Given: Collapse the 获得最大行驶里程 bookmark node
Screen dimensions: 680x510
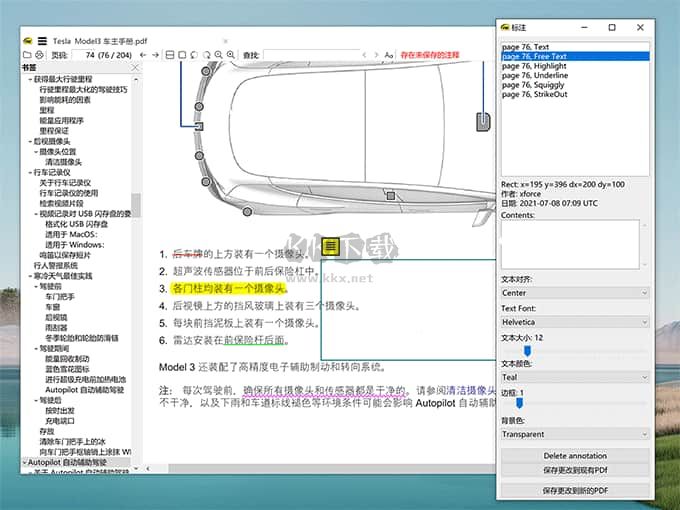Looking at the screenshot, I should pyautogui.click(x=30, y=79).
